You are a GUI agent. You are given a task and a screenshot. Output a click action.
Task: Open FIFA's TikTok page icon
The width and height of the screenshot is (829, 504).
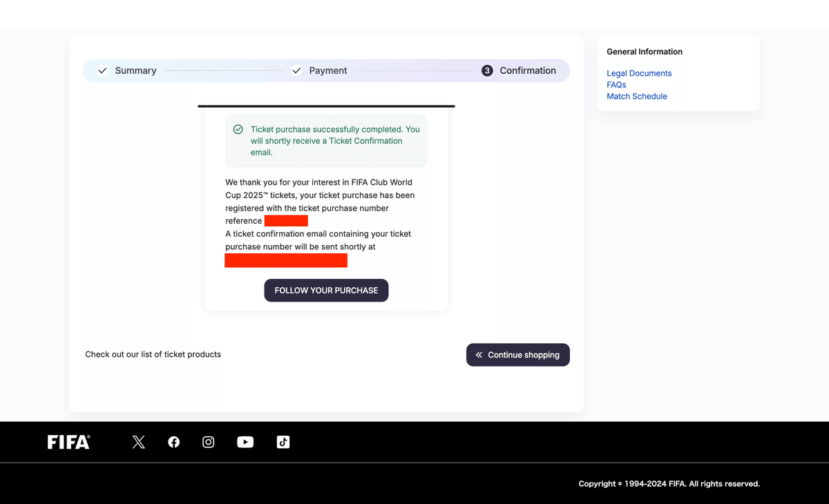283,442
